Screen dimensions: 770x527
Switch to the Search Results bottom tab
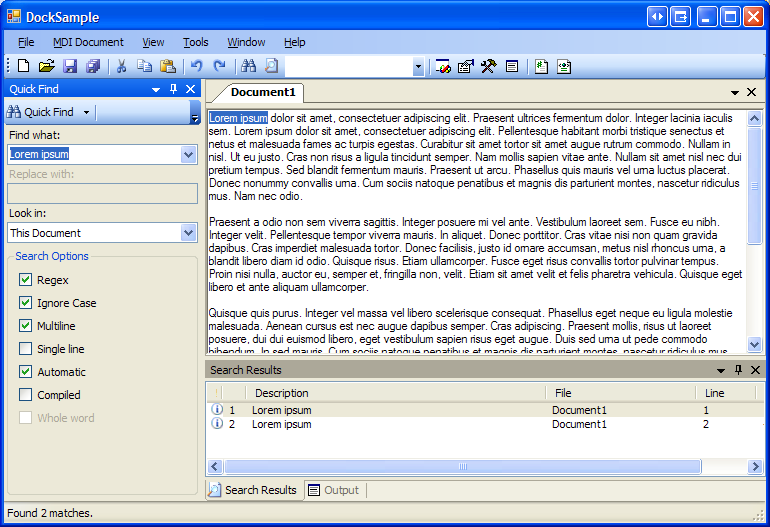(253, 490)
